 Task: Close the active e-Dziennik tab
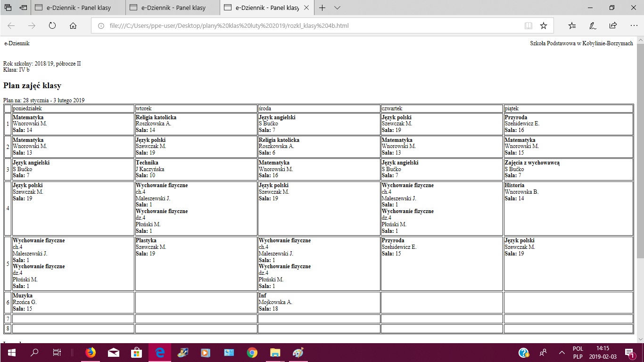pyautogui.click(x=306, y=8)
